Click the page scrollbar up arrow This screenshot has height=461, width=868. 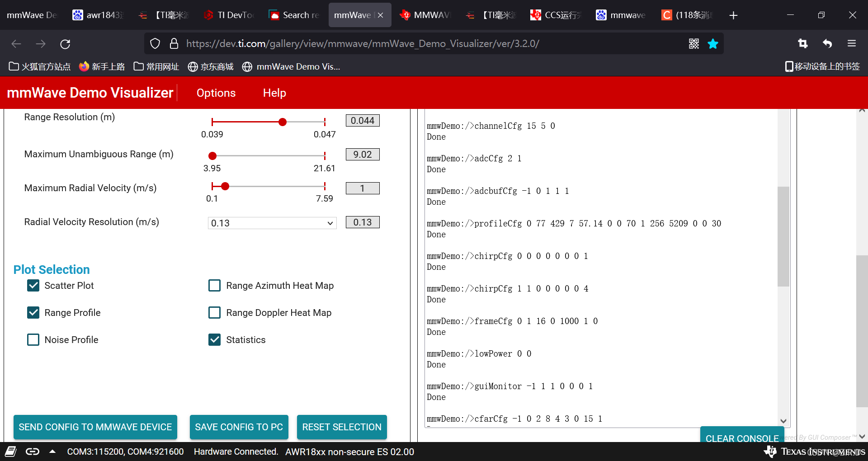[x=862, y=111]
